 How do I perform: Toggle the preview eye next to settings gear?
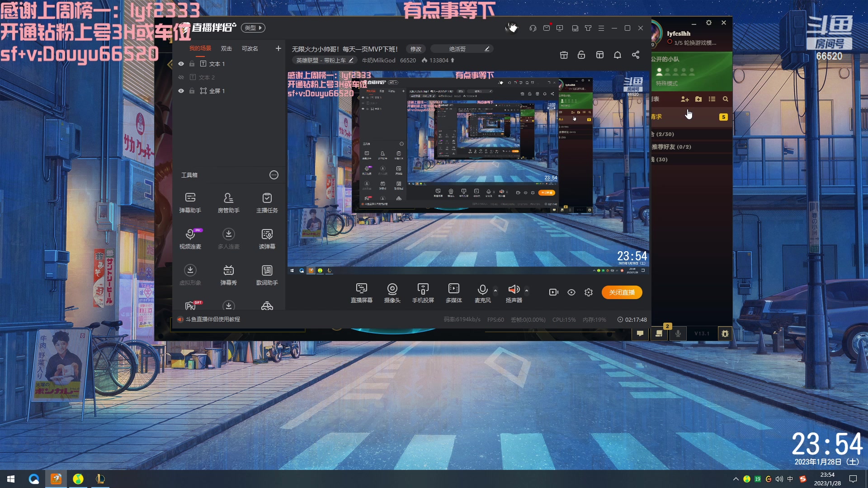(x=571, y=292)
